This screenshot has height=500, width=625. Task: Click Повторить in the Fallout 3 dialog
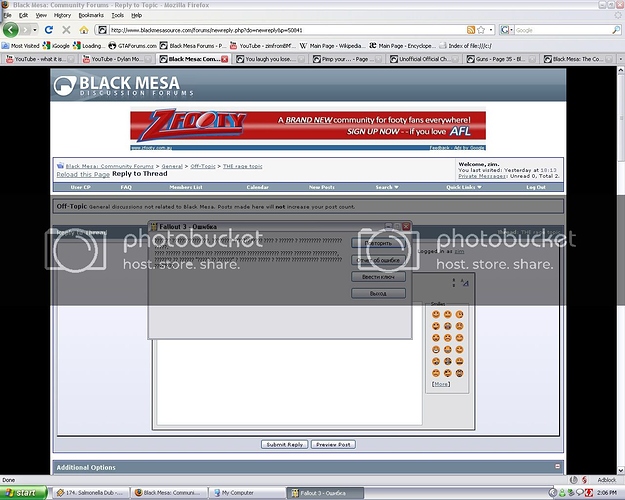[x=378, y=243]
